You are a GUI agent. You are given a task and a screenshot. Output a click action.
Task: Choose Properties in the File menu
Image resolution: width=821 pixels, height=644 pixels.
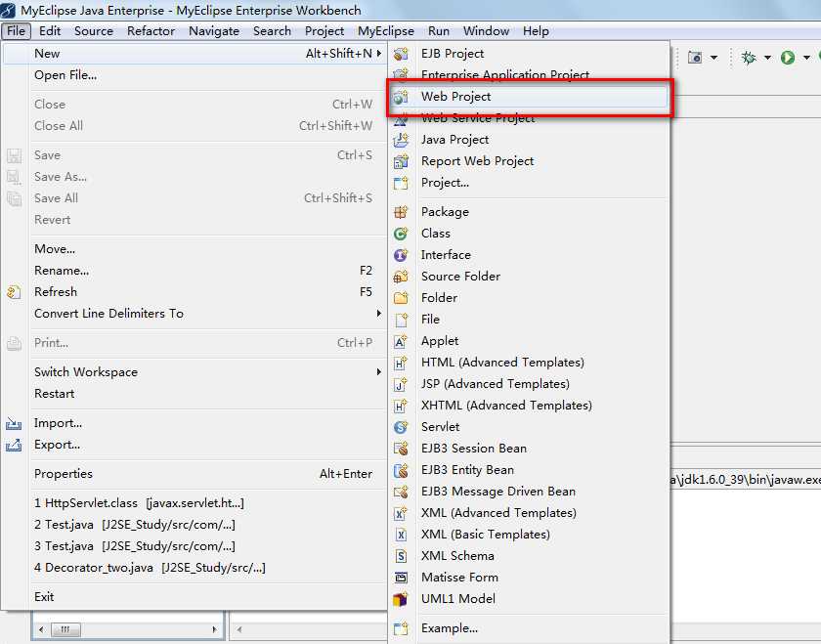pos(194,474)
